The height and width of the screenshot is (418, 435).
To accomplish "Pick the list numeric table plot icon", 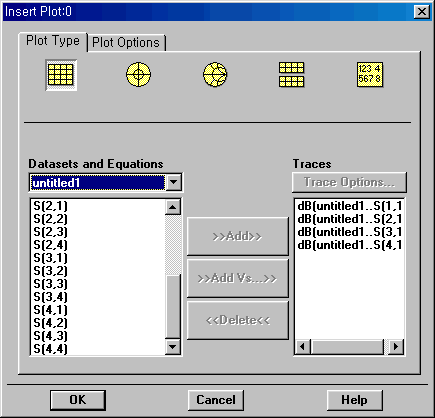I will coord(370,74).
